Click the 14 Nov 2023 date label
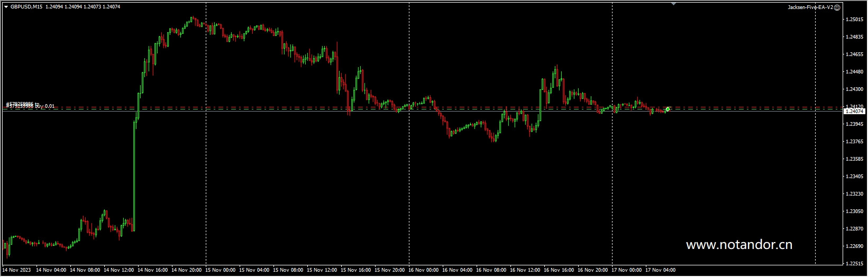This screenshot has width=868, height=277. click(16, 270)
